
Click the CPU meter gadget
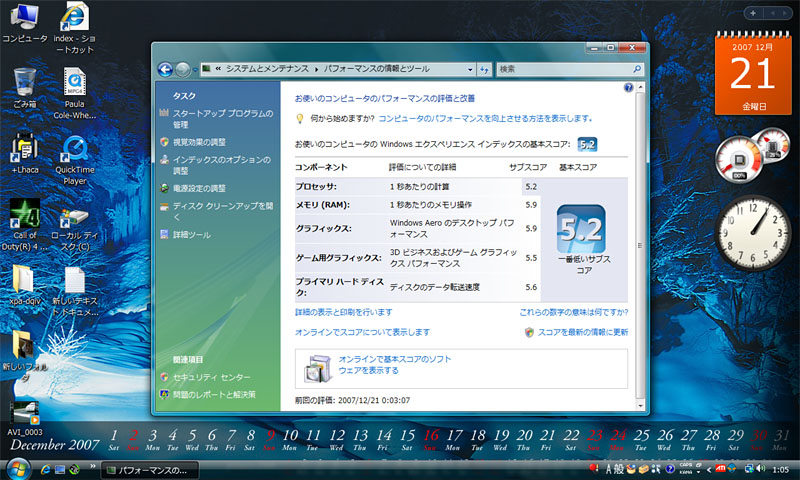pyautogui.click(x=752, y=155)
